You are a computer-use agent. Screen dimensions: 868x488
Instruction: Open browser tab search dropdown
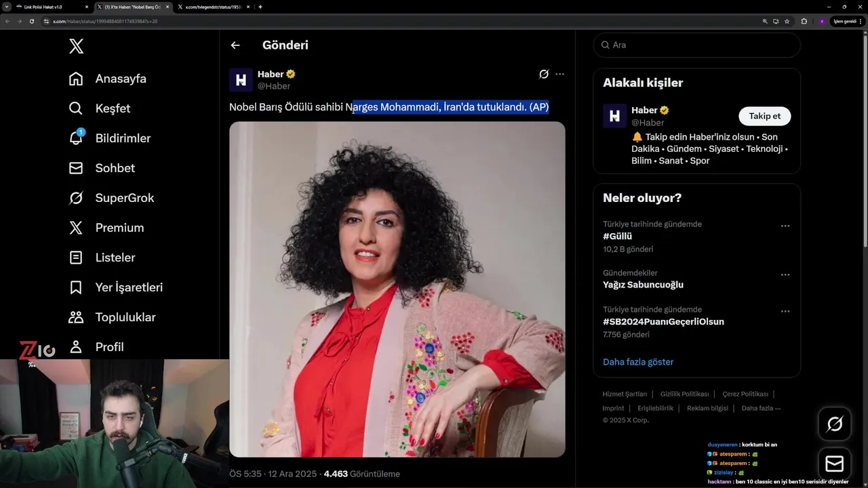click(6, 7)
